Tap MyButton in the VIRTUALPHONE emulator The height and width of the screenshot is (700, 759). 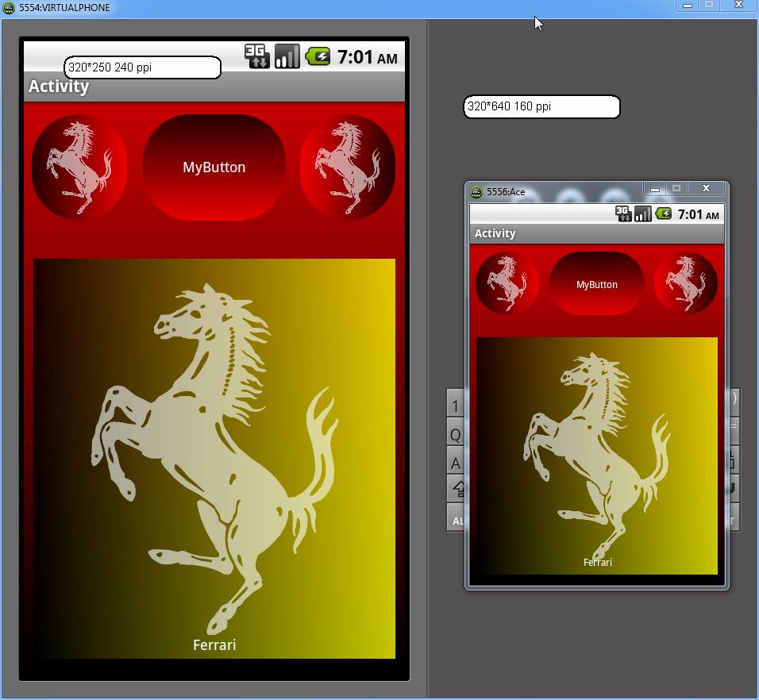click(x=214, y=167)
